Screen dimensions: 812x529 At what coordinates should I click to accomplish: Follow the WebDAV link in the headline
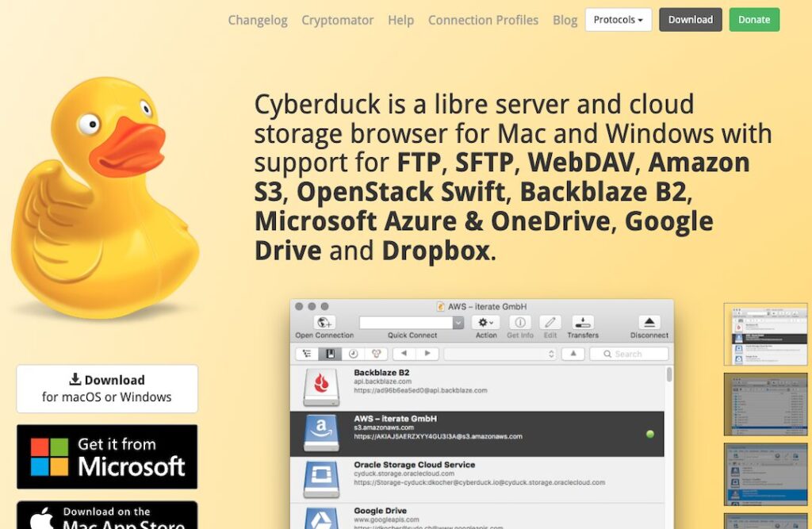581,162
